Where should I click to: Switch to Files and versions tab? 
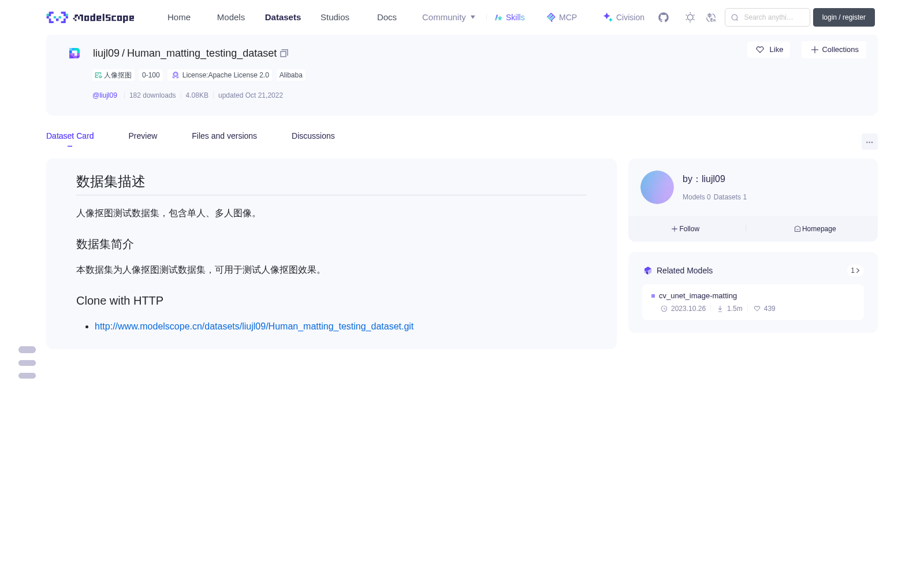224,136
